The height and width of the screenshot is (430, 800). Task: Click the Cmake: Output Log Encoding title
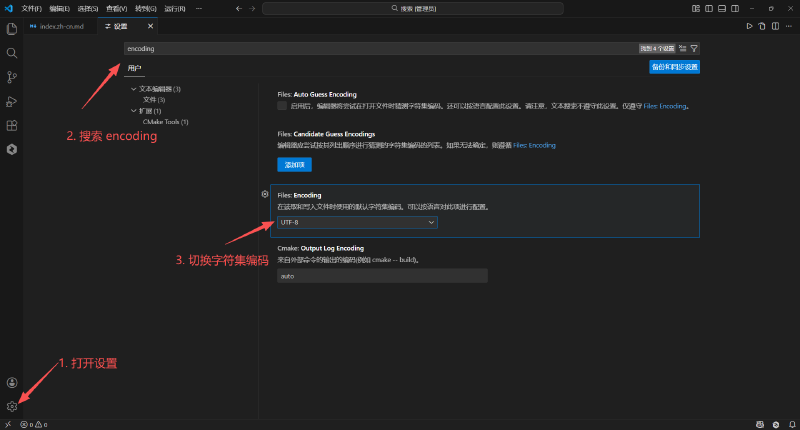(320, 248)
